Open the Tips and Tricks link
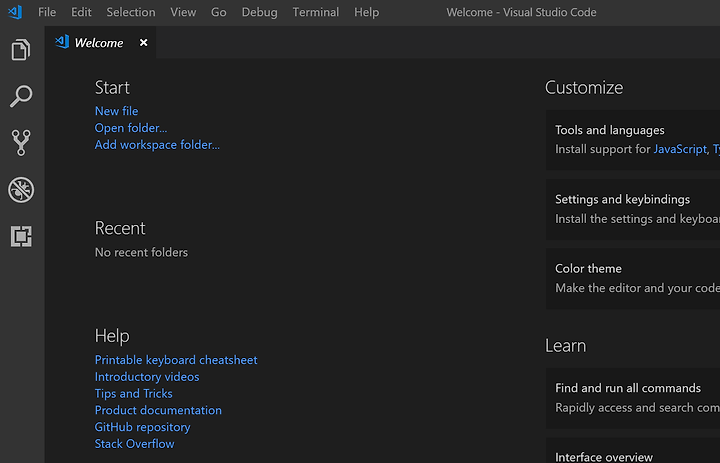This screenshot has width=720, height=463. 134,394
